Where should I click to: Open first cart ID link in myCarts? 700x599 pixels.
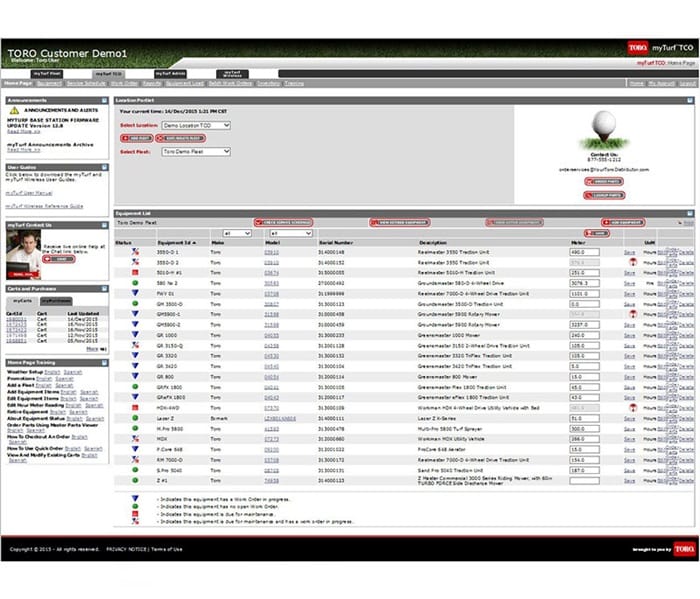tap(17, 319)
